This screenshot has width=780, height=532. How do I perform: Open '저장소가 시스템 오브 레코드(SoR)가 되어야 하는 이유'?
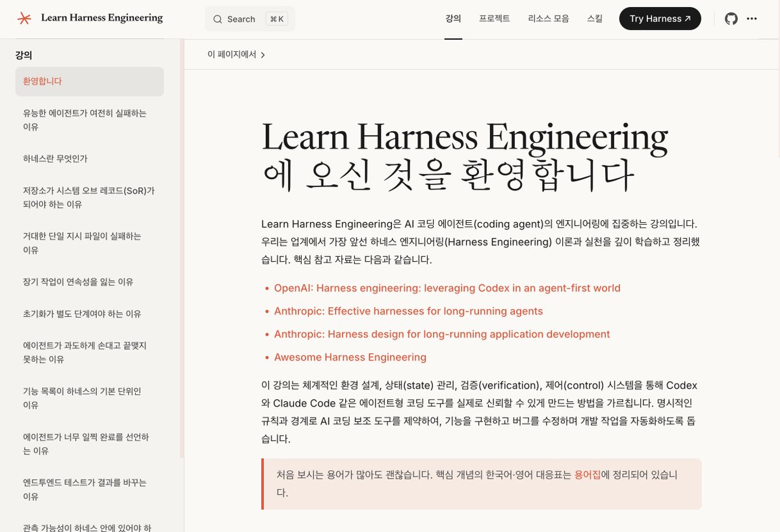(x=90, y=197)
